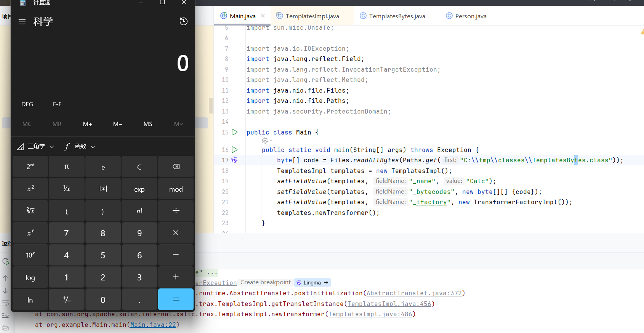Insert an open parenthesis
644x333 pixels.
point(67,211)
